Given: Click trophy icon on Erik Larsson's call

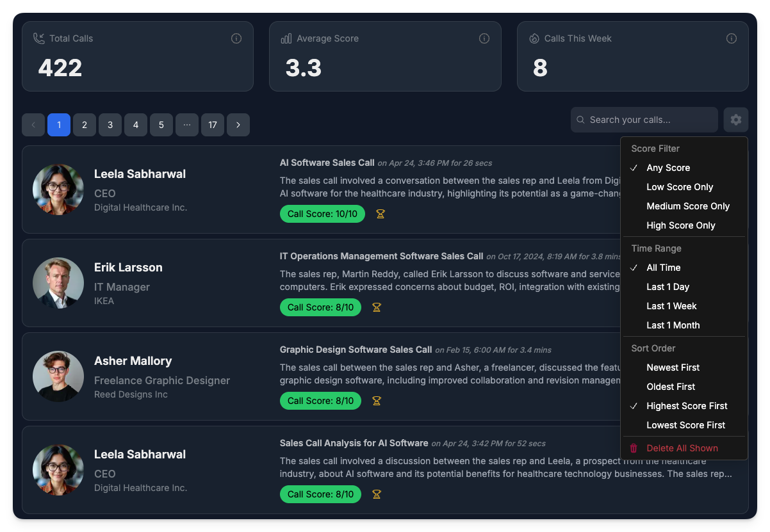Looking at the screenshot, I should (x=377, y=307).
